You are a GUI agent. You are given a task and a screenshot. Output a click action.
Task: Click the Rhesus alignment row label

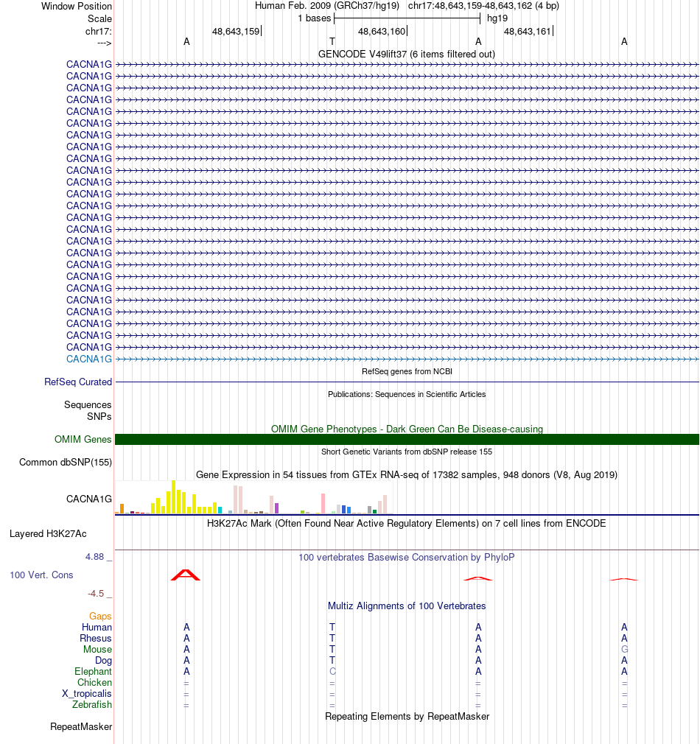[95, 638]
